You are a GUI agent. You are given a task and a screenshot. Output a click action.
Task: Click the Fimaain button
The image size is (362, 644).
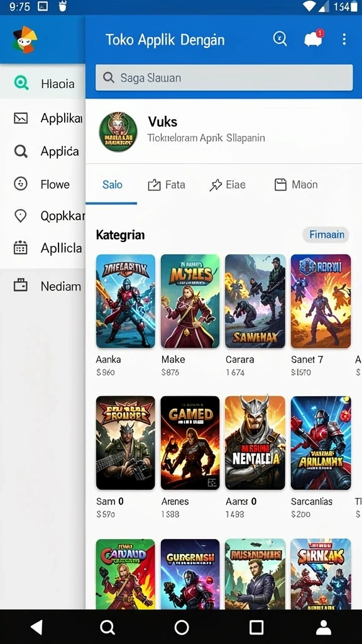tap(326, 235)
